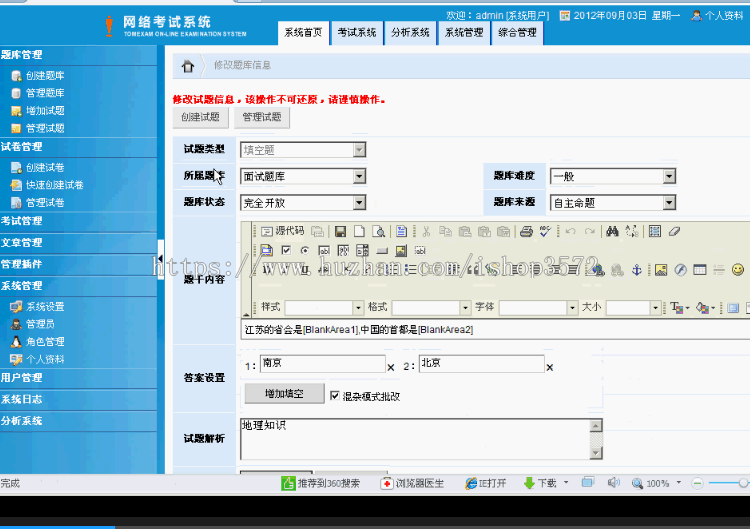This screenshot has width=750, height=529.
Task: Click the Find binoculars icon
Action: coord(612,232)
